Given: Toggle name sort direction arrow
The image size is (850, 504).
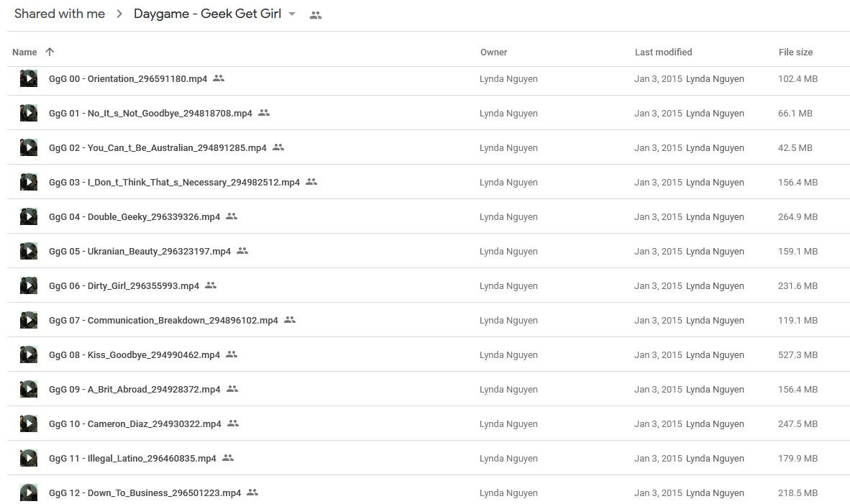Looking at the screenshot, I should [x=50, y=52].
